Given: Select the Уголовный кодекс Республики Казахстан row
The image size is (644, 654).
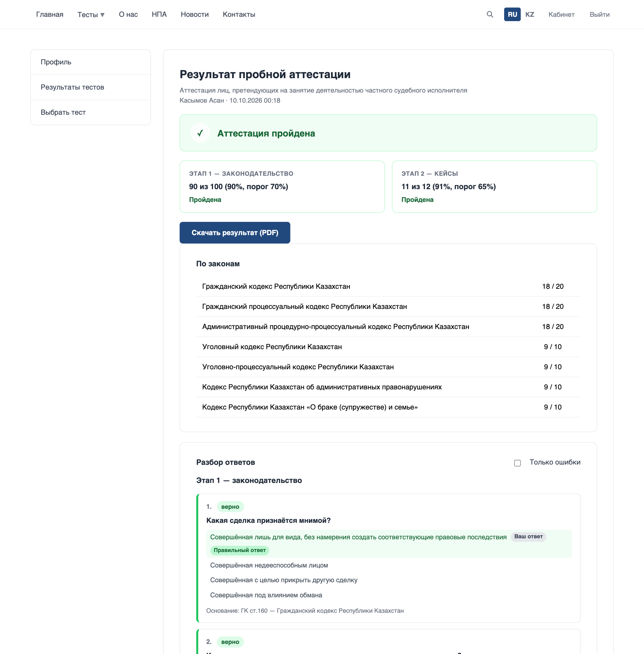Looking at the screenshot, I should click(x=388, y=347).
